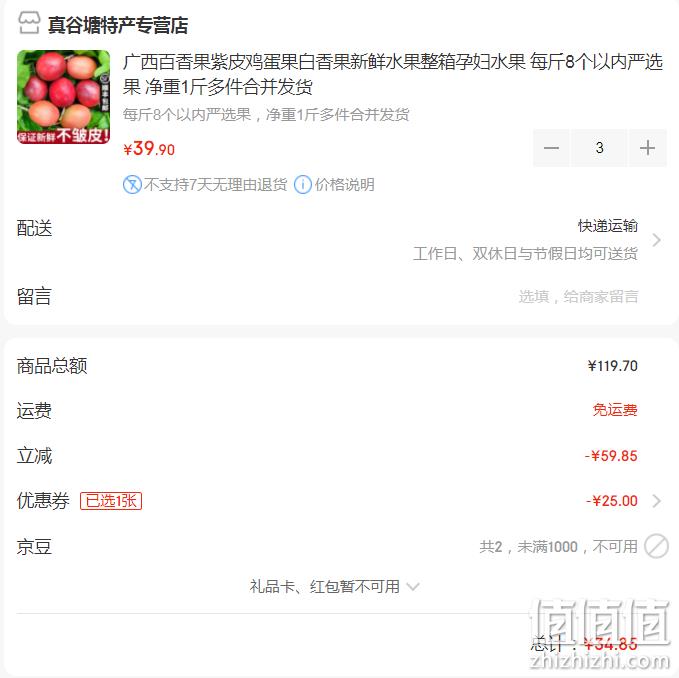Open the 真谷塘特产专营店 store icon
The width and height of the screenshot is (679, 678).
pyautogui.click(x=29, y=23)
